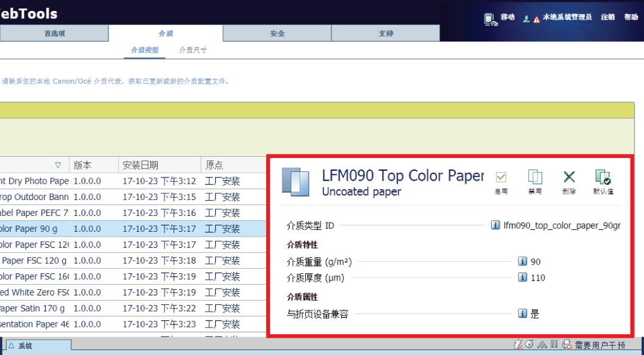This screenshot has width=644, height=355.
Task: Click the folding compatibility value 是
Action: tap(535, 314)
